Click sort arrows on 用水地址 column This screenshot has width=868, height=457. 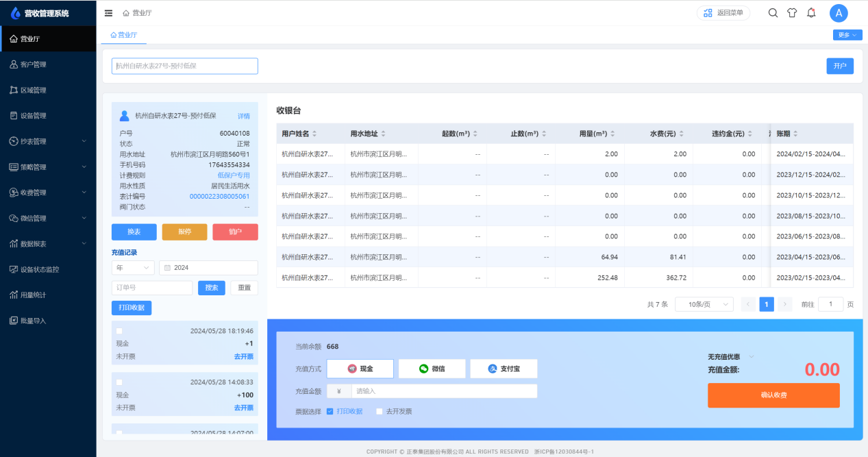[x=383, y=134]
